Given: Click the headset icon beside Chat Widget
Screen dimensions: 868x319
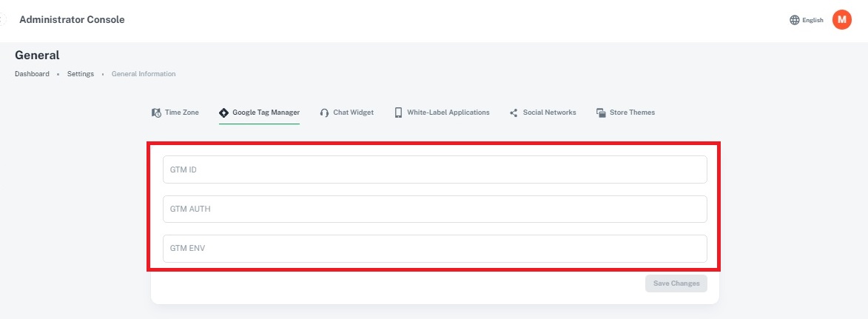Looking at the screenshot, I should tap(324, 113).
